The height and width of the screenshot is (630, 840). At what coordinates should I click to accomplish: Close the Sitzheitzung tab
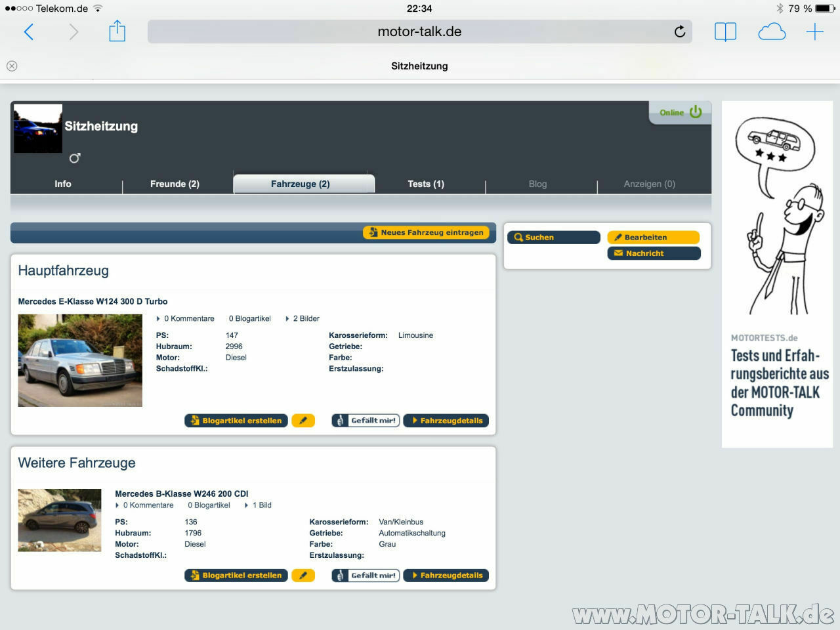(12, 66)
